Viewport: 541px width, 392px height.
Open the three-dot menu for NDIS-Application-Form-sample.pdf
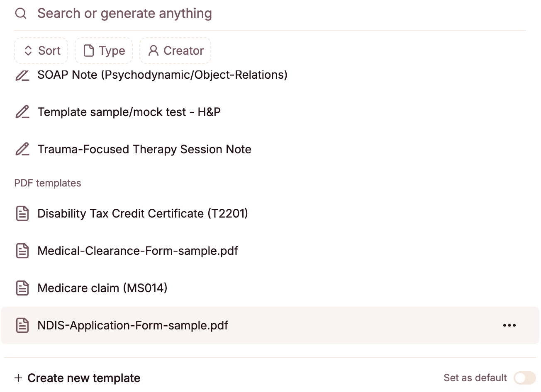click(x=509, y=325)
